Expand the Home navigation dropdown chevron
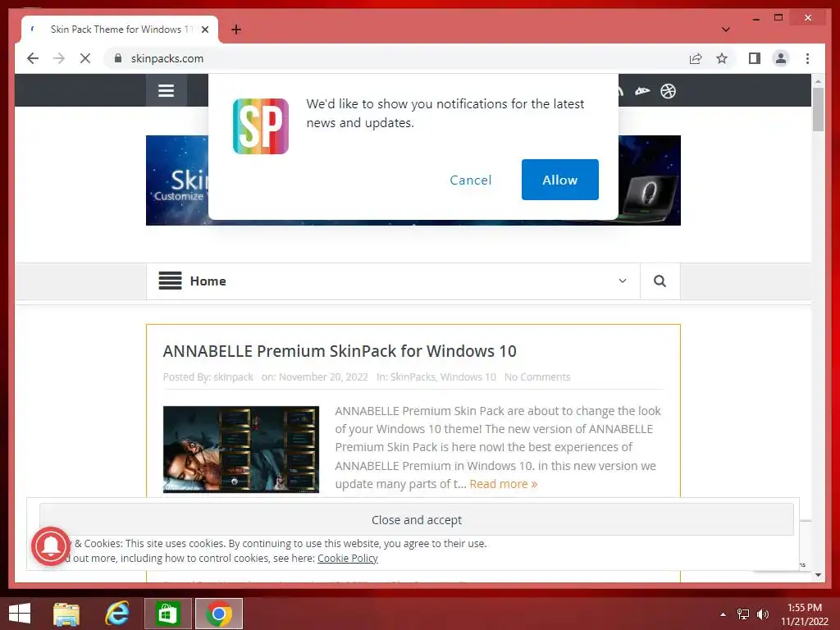The width and height of the screenshot is (840, 630). [x=623, y=281]
